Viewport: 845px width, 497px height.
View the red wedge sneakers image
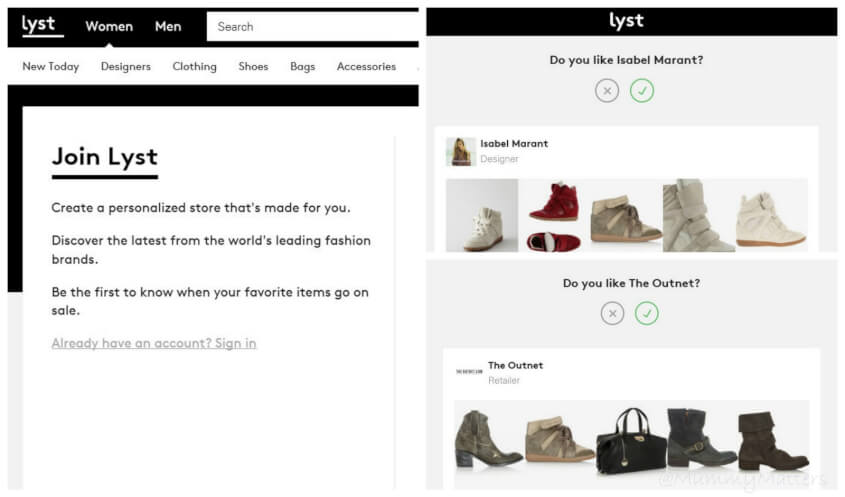(x=554, y=216)
